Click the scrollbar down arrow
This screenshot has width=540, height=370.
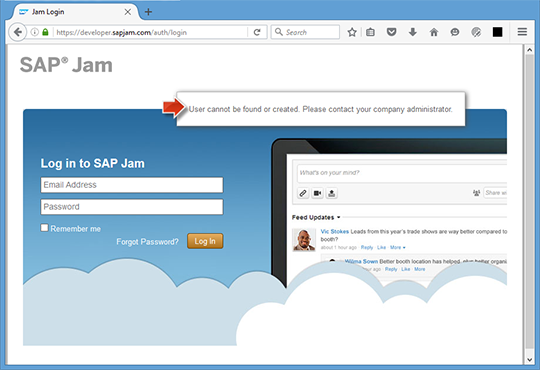coord(529,359)
